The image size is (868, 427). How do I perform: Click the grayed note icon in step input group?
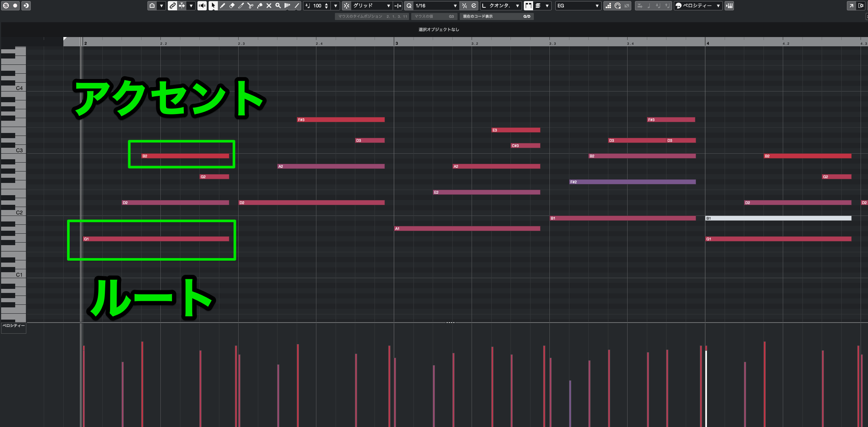coord(649,6)
